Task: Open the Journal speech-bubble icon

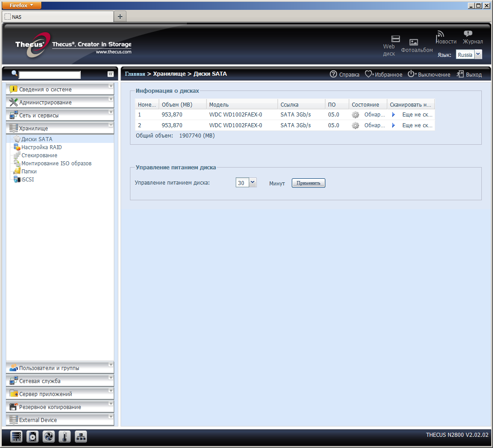Action: tap(468, 33)
